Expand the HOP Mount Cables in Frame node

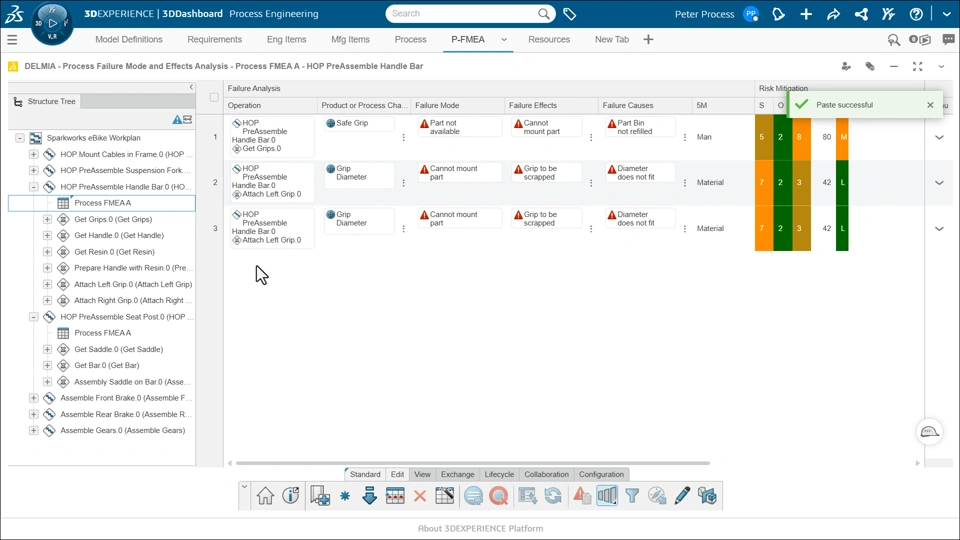pos(34,154)
